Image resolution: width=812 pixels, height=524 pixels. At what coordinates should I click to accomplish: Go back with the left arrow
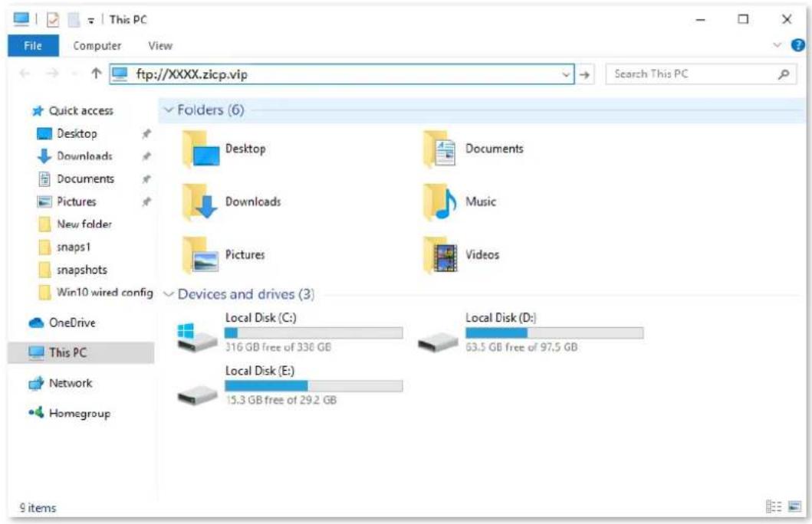[x=25, y=74]
